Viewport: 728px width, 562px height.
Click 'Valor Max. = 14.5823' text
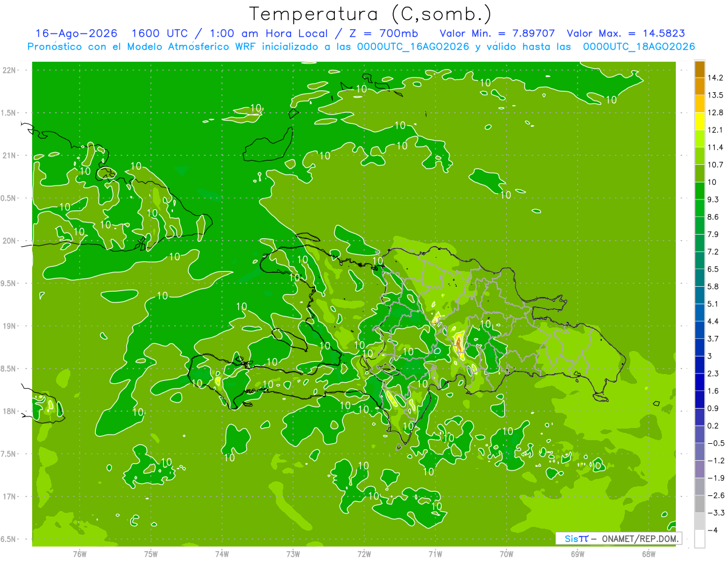click(x=626, y=33)
